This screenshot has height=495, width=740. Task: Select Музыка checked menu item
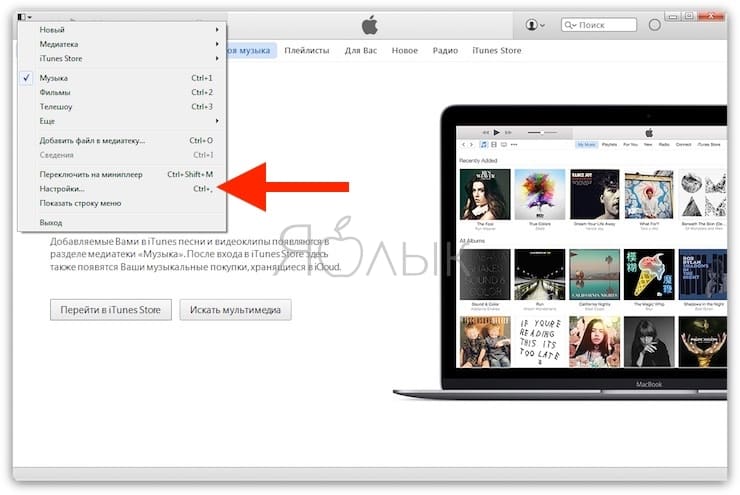(x=122, y=78)
